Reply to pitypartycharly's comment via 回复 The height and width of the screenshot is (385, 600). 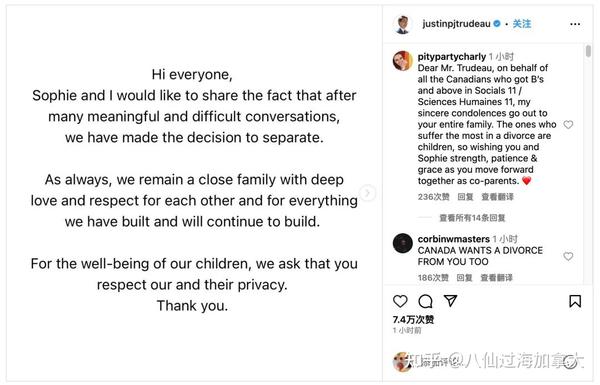coord(465,197)
